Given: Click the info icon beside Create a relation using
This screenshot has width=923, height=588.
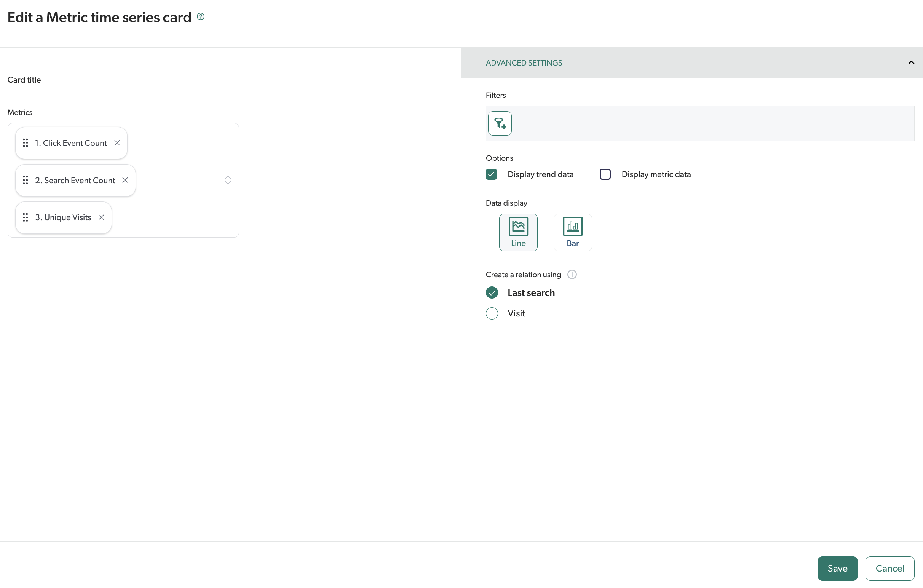Looking at the screenshot, I should click(572, 274).
